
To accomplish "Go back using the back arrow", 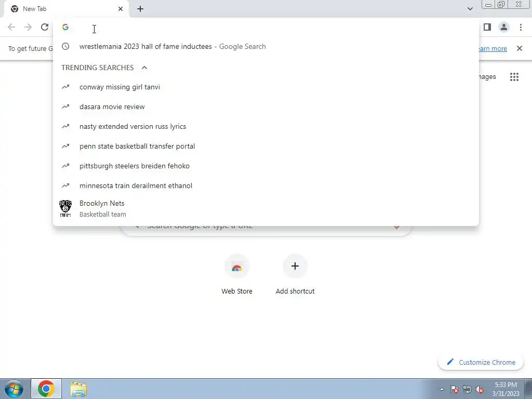I will (11, 27).
